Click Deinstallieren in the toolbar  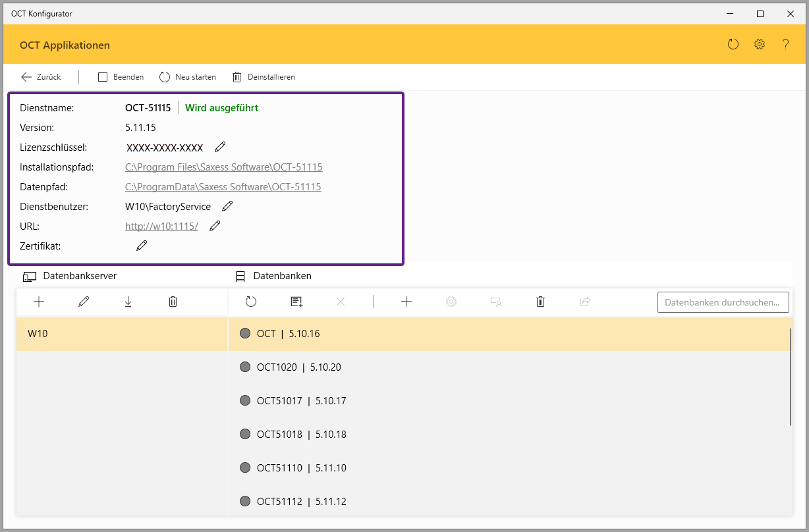[x=264, y=77]
